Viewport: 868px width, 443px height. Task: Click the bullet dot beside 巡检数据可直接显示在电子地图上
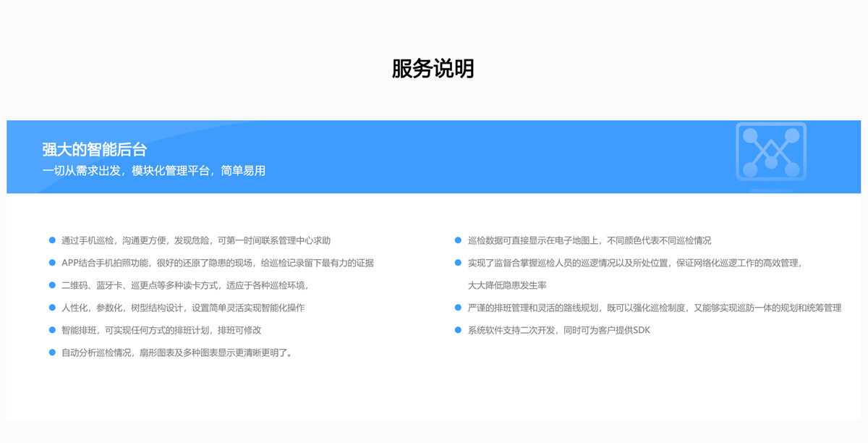coord(458,240)
